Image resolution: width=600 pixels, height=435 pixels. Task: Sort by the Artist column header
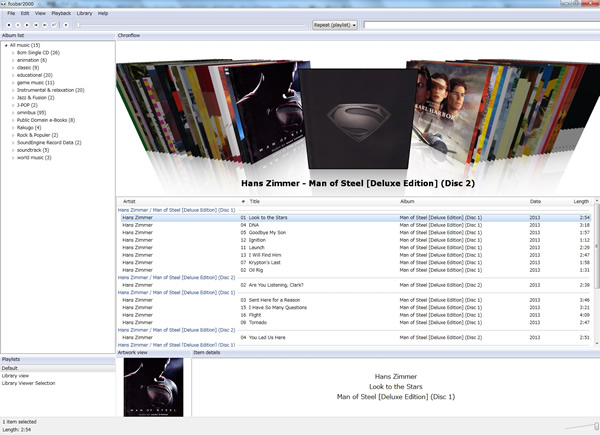tap(129, 202)
